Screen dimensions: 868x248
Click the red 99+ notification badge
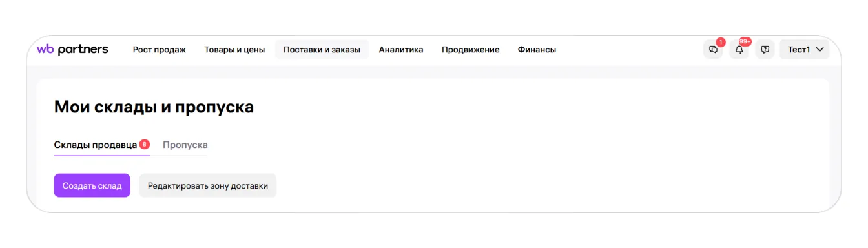(x=745, y=41)
